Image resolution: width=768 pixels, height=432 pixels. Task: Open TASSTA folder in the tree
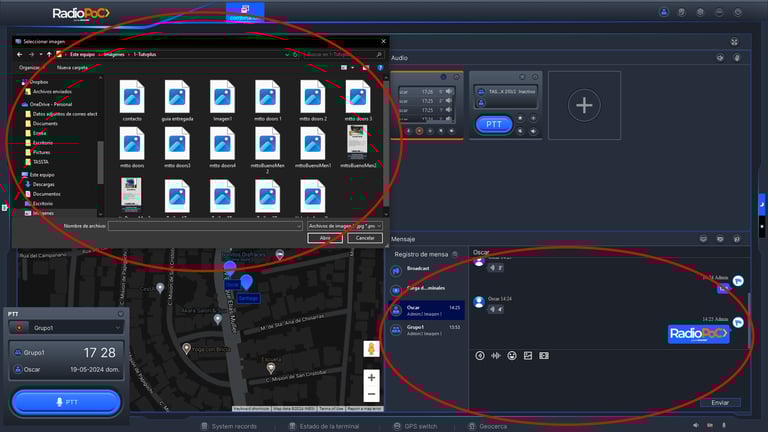(x=37, y=162)
